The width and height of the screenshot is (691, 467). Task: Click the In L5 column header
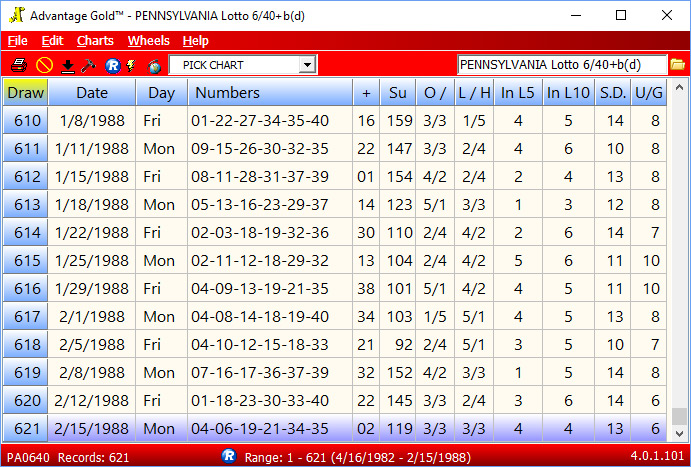[518, 93]
